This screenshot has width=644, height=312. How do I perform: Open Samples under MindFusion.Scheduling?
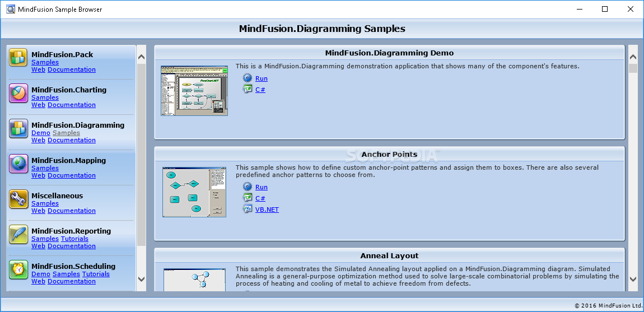[x=66, y=274]
